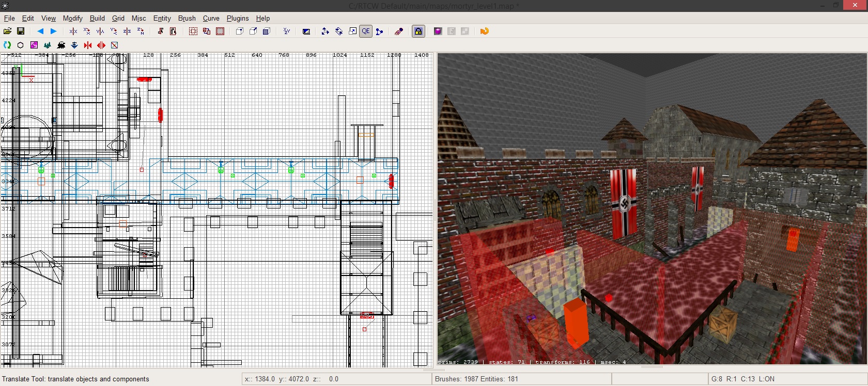Screen dimensions: 868x386
Task: Toggle the QE resize tool
Action: [366, 31]
